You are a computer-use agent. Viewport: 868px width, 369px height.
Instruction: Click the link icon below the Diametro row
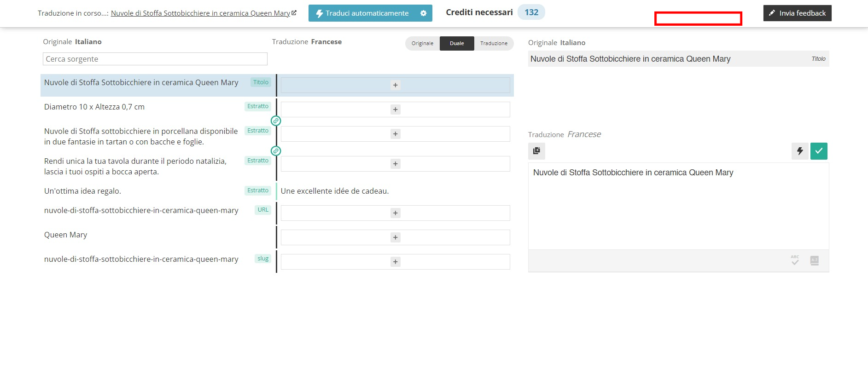(x=276, y=121)
